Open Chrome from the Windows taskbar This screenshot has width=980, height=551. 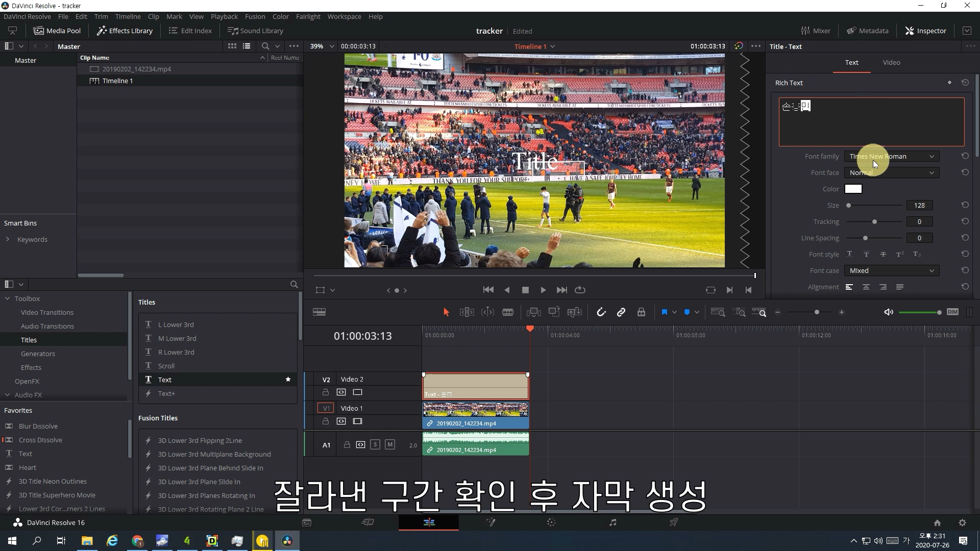point(137,541)
